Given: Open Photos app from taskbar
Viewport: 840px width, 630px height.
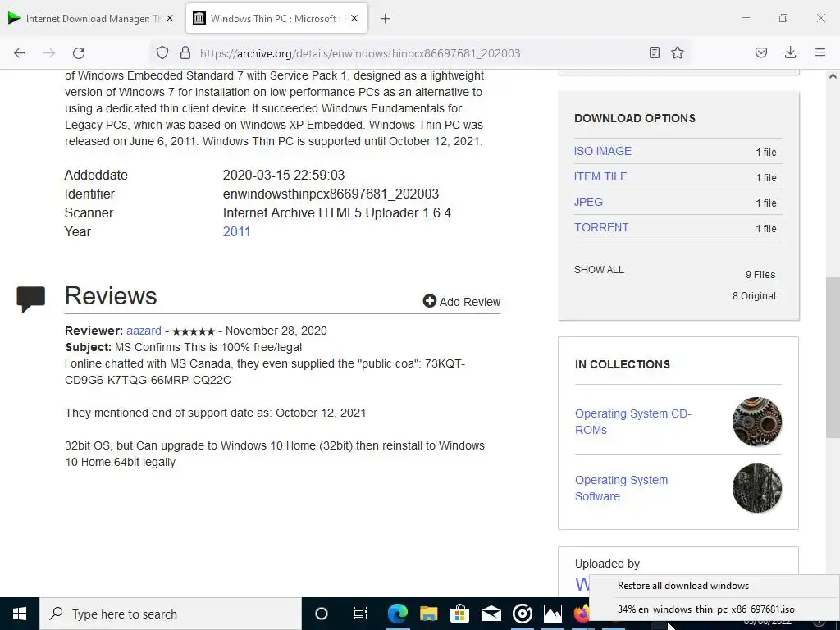Looking at the screenshot, I should pyautogui.click(x=552, y=614).
